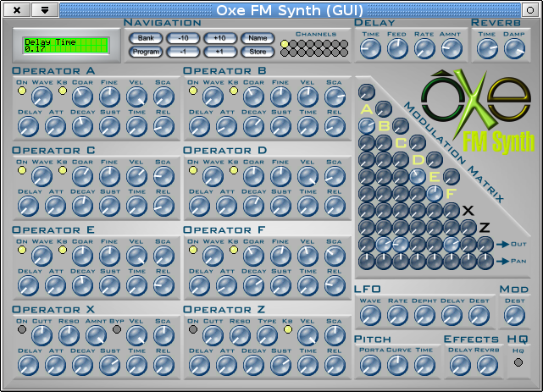Click Operator F Vel knob
This screenshot has height=392, width=543.
[x=308, y=256]
